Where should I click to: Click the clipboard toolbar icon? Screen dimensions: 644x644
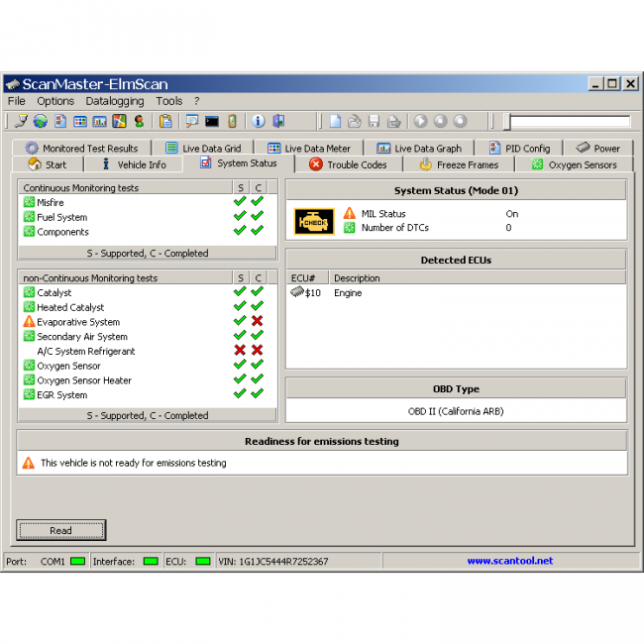(x=165, y=121)
